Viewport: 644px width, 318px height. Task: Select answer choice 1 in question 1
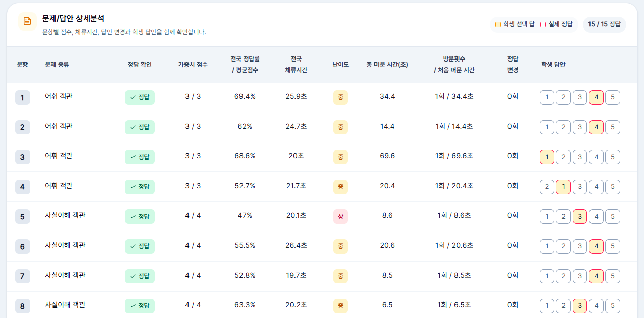click(547, 97)
